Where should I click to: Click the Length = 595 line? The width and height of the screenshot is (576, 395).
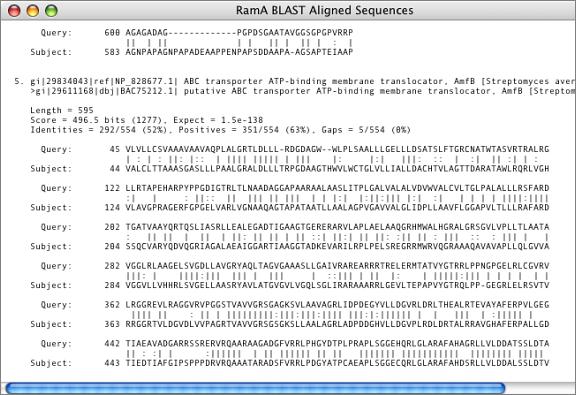[x=62, y=110]
